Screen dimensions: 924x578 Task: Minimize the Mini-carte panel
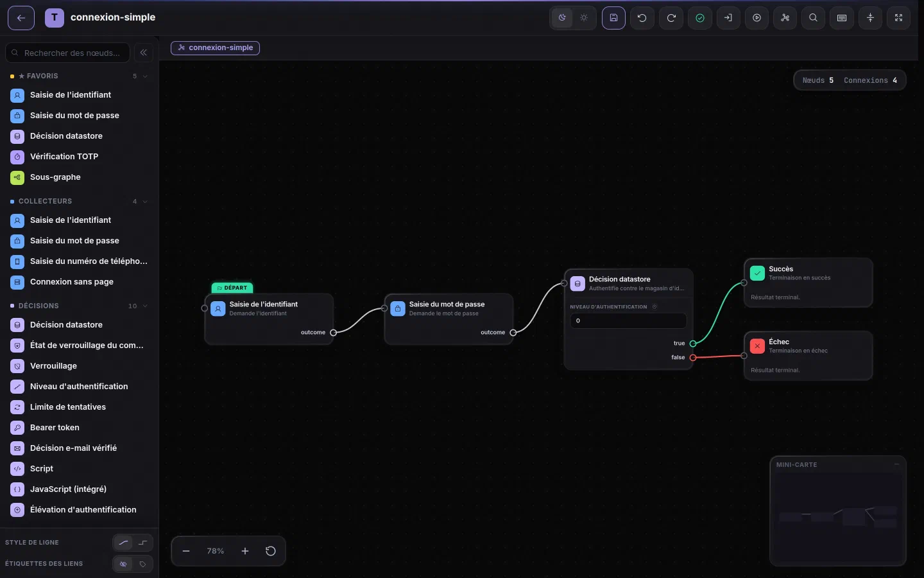tap(897, 464)
